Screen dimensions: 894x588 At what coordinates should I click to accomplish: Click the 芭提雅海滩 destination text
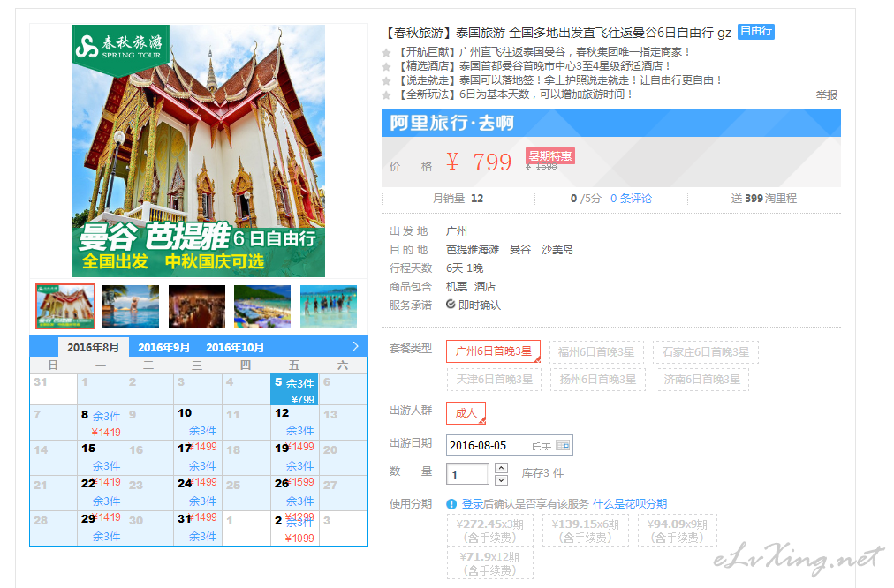click(473, 250)
